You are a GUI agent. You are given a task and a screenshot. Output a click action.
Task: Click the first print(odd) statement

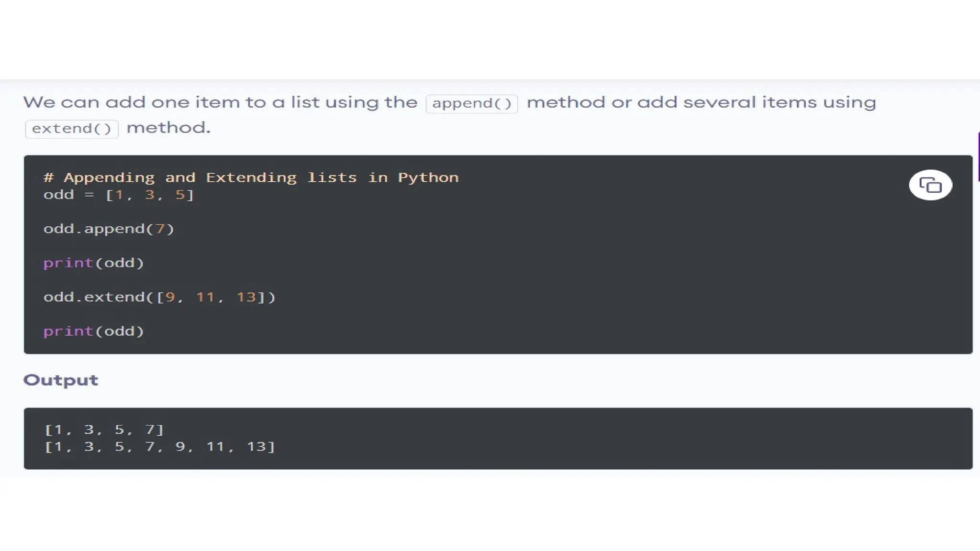[x=93, y=263]
